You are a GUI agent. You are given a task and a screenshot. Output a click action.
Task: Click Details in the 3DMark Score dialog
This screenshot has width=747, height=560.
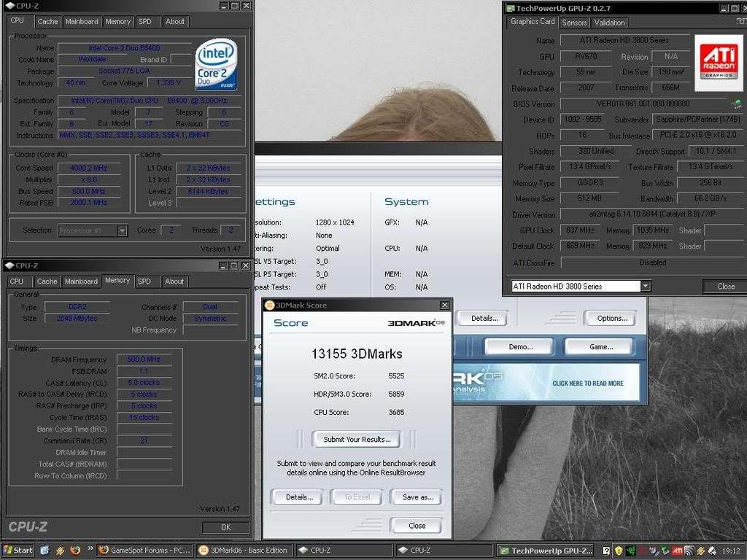click(299, 497)
